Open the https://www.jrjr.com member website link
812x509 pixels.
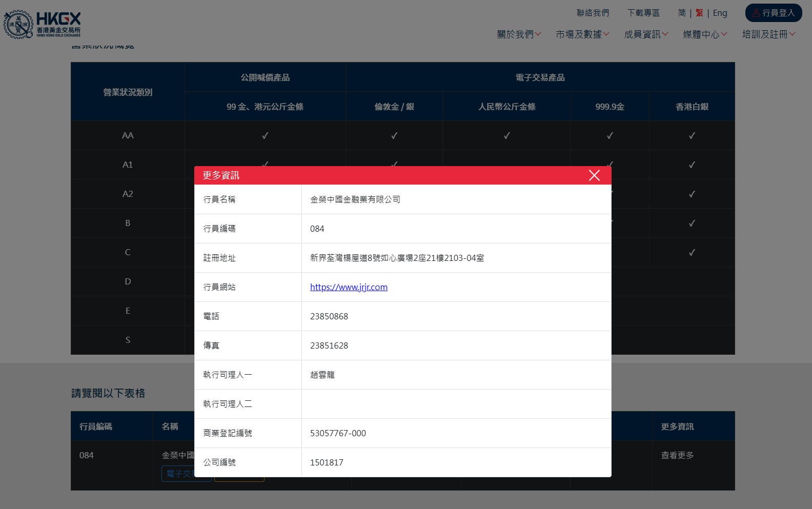point(349,287)
